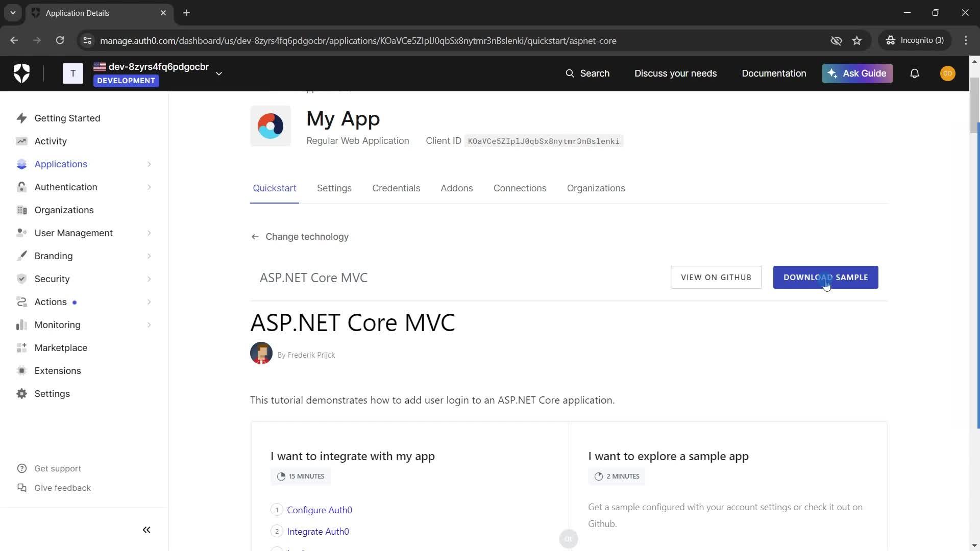Open the browser three-dot menu
Image resolution: width=980 pixels, height=551 pixels.
(966, 40)
